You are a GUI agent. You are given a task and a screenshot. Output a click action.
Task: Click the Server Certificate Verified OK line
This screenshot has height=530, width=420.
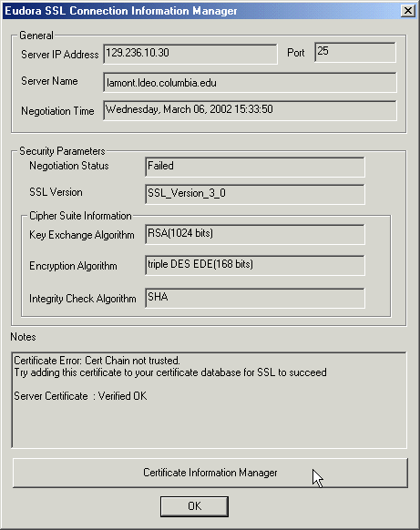80,396
